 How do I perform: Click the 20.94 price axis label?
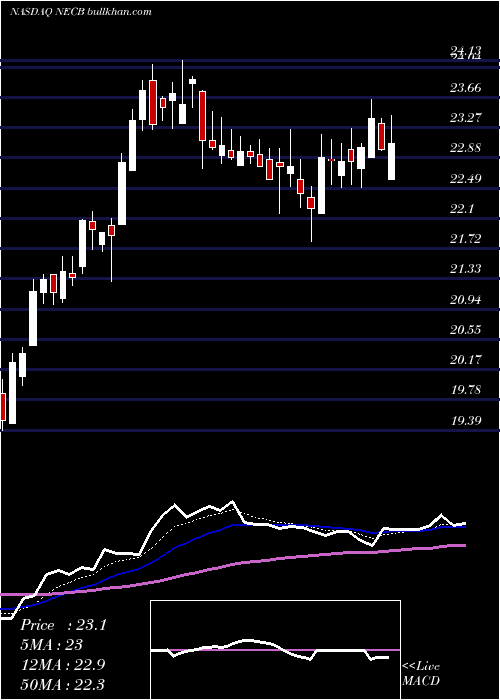(x=466, y=300)
